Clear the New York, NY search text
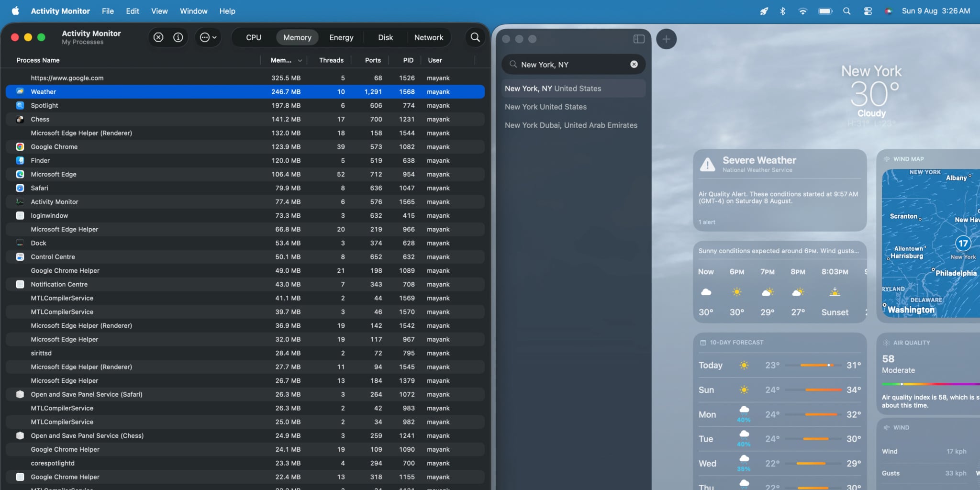 pyautogui.click(x=634, y=64)
